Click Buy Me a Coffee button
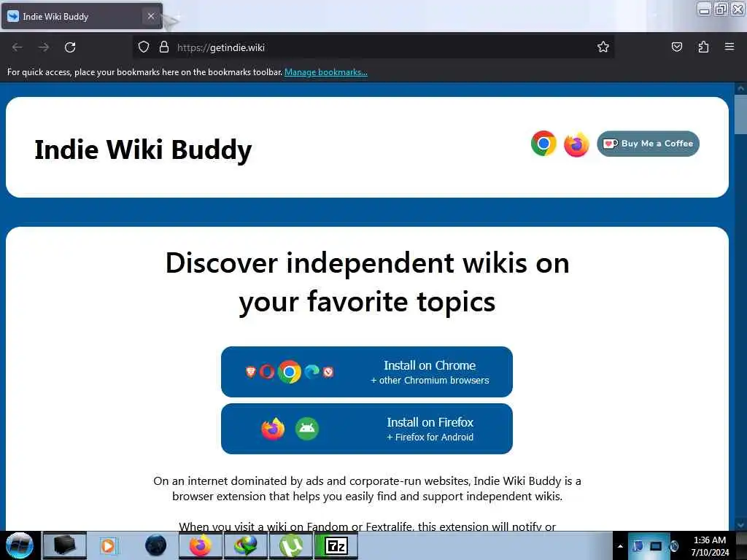The image size is (747, 560). pyautogui.click(x=648, y=144)
